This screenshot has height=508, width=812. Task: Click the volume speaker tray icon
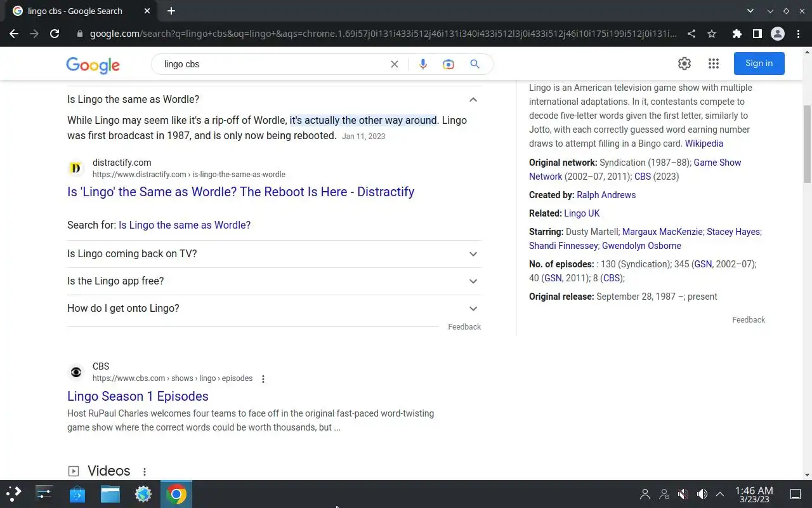[702, 494]
